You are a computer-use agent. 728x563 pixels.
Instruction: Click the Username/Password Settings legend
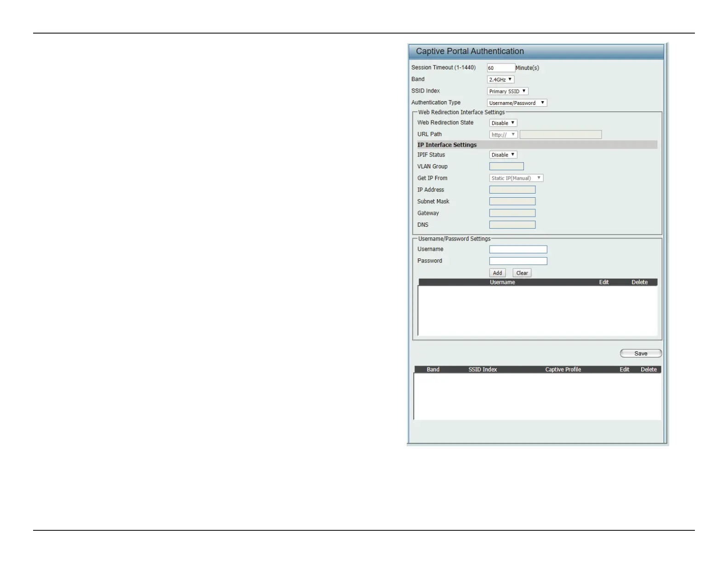(x=454, y=239)
